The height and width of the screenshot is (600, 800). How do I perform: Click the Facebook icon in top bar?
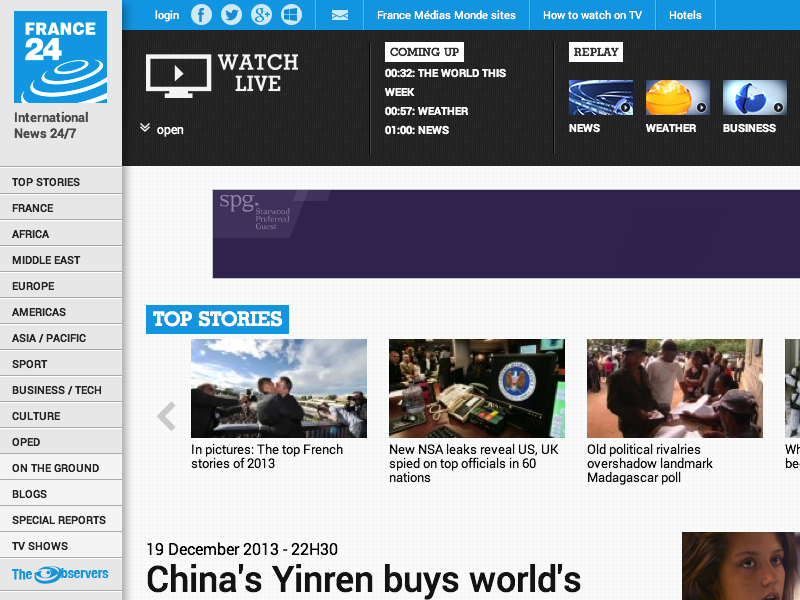(x=201, y=15)
